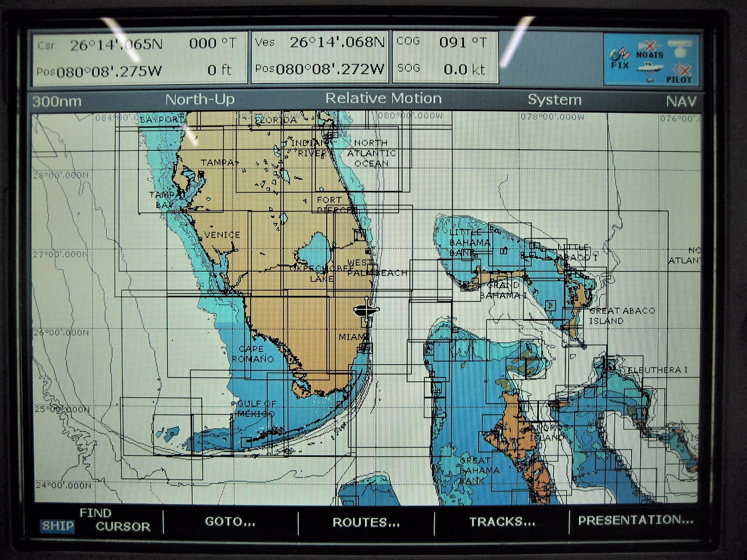This screenshot has height=560, width=747.
Task: Select the own-ship marker on the chart
Action: pyautogui.click(x=367, y=309)
